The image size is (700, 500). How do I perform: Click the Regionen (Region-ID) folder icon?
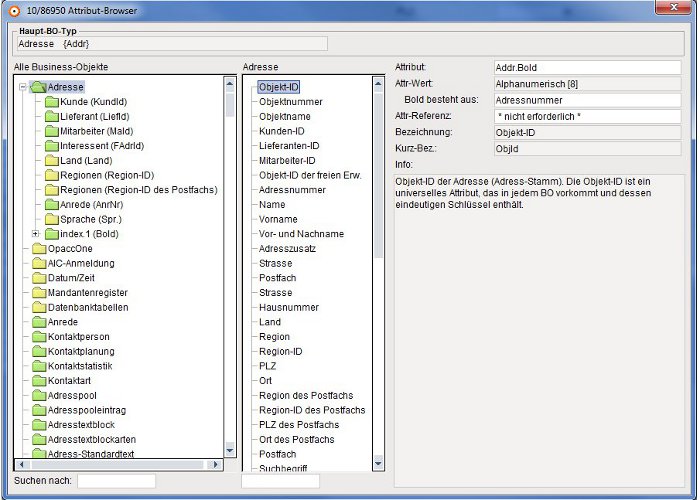click(52, 175)
